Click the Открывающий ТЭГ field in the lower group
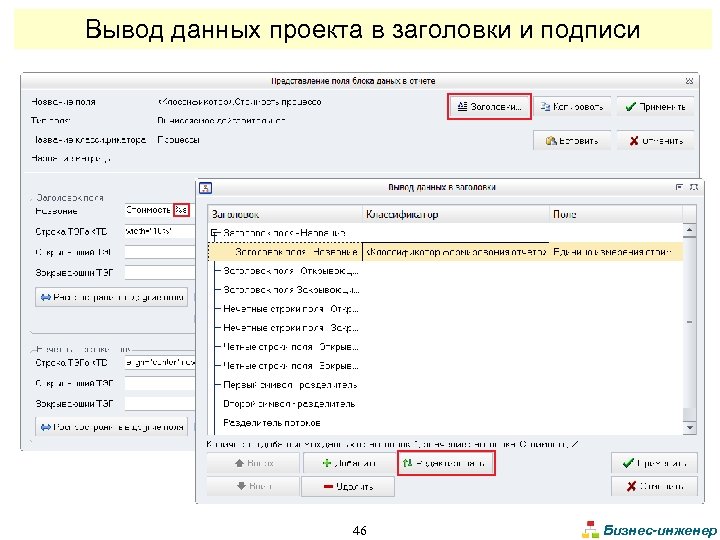Viewport: 720px width, 540px height. (159, 383)
